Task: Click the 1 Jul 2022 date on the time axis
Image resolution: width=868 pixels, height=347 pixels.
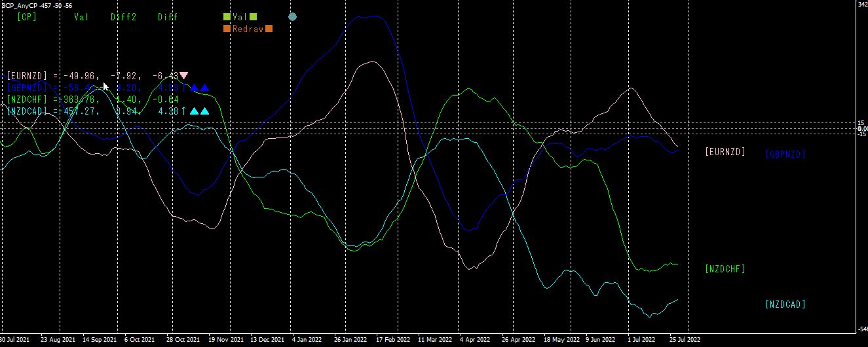Action: point(641,340)
